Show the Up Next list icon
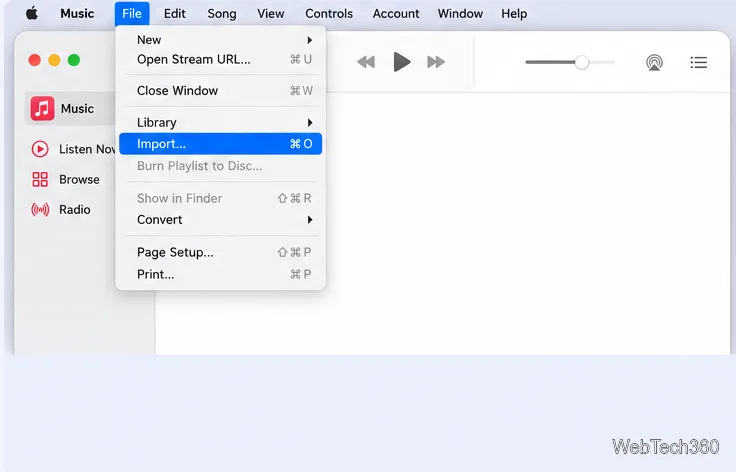 click(698, 62)
